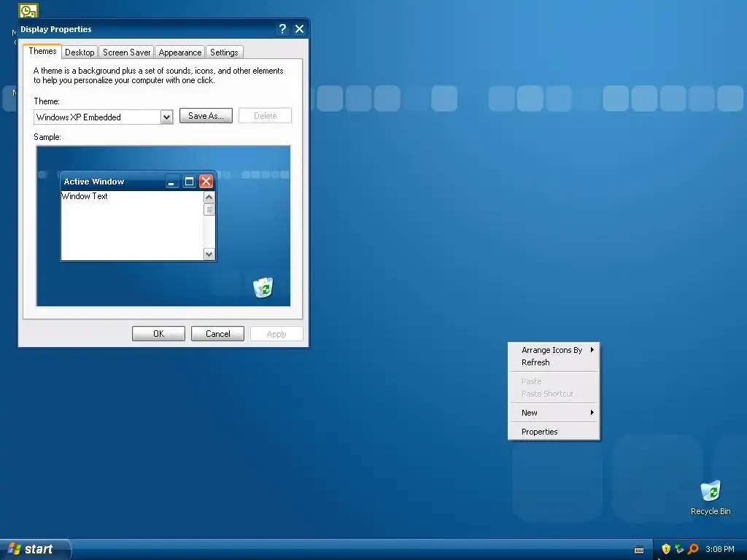Click the keyboard icon on the taskbar

639,550
